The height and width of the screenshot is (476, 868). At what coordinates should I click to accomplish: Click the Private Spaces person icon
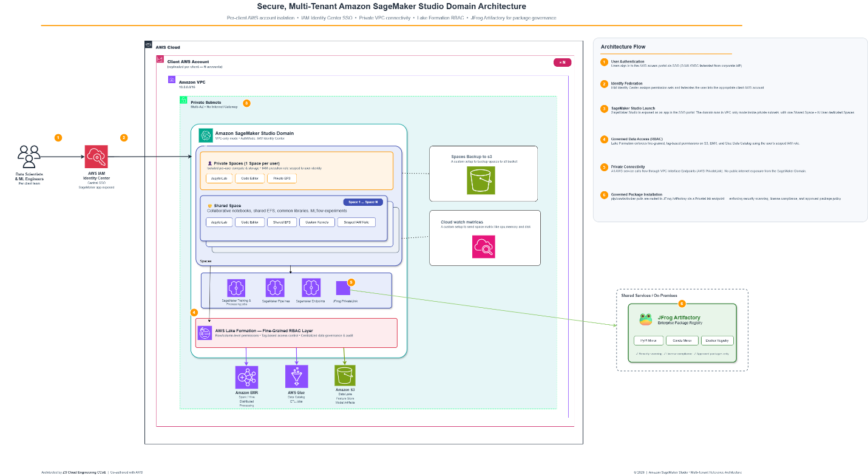(x=210, y=163)
